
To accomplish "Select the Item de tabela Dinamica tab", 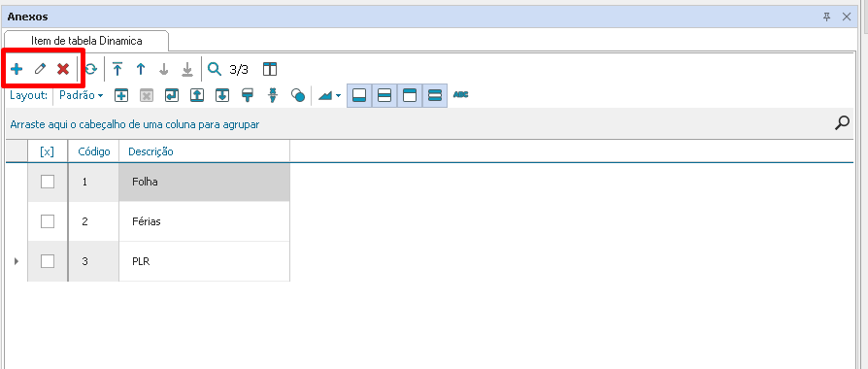I will [86, 41].
